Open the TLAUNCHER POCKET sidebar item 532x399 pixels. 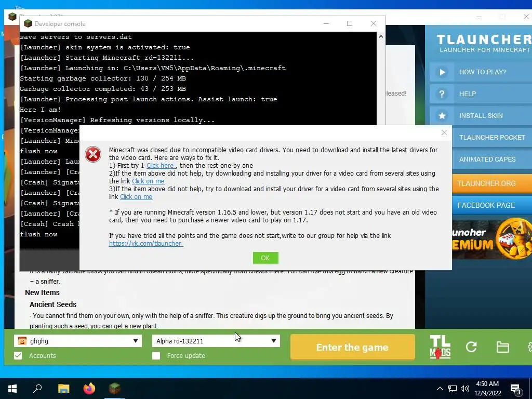coord(492,137)
